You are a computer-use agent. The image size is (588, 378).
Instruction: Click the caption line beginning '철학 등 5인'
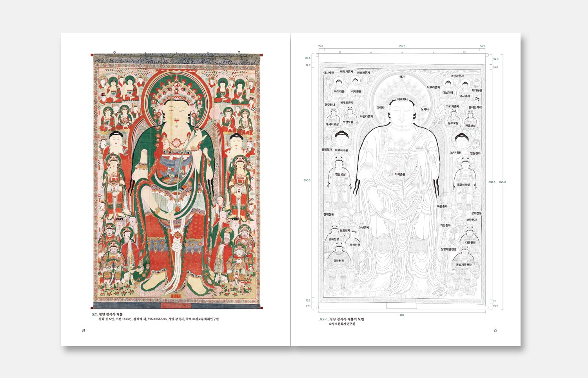159,319
